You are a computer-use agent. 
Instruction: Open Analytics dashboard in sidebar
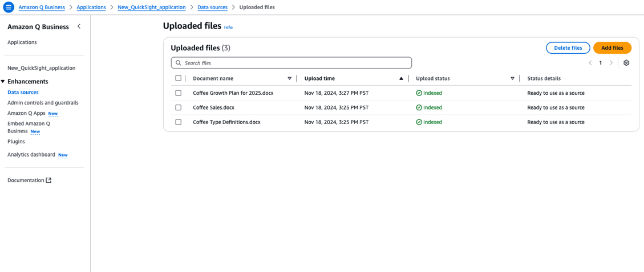pyautogui.click(x=31, y=155)
